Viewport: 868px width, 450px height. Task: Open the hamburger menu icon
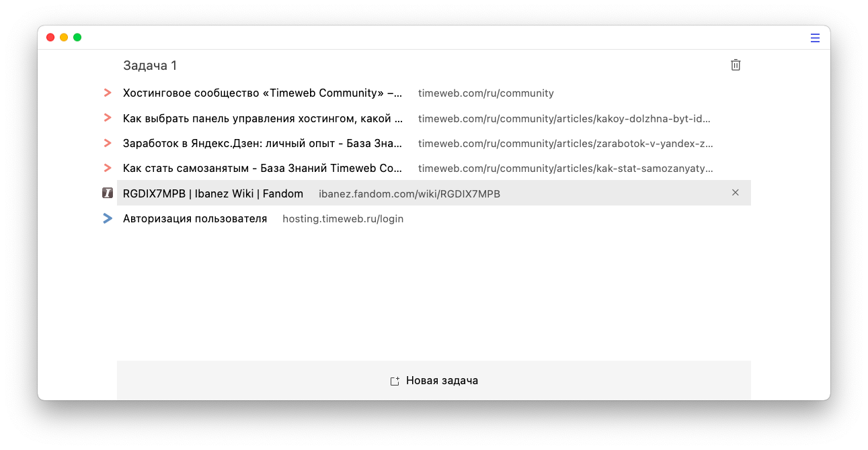(815, 38)
